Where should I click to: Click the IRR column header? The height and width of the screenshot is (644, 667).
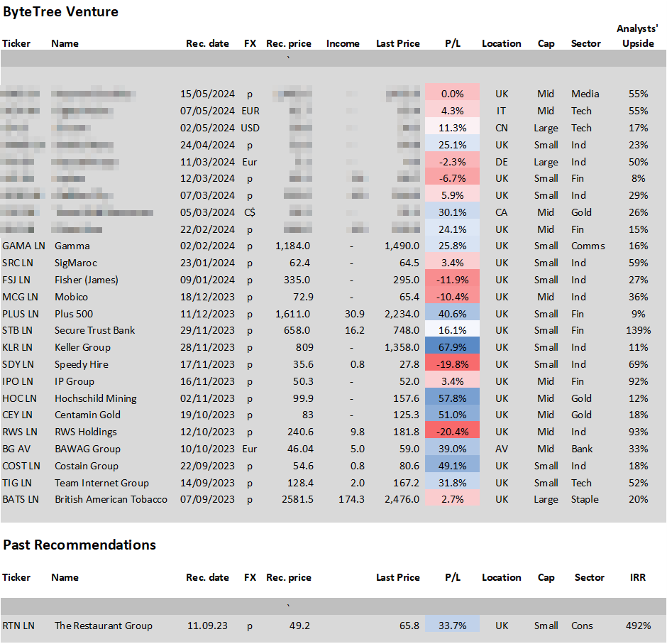pyautogui.click(x=638, y=577)
